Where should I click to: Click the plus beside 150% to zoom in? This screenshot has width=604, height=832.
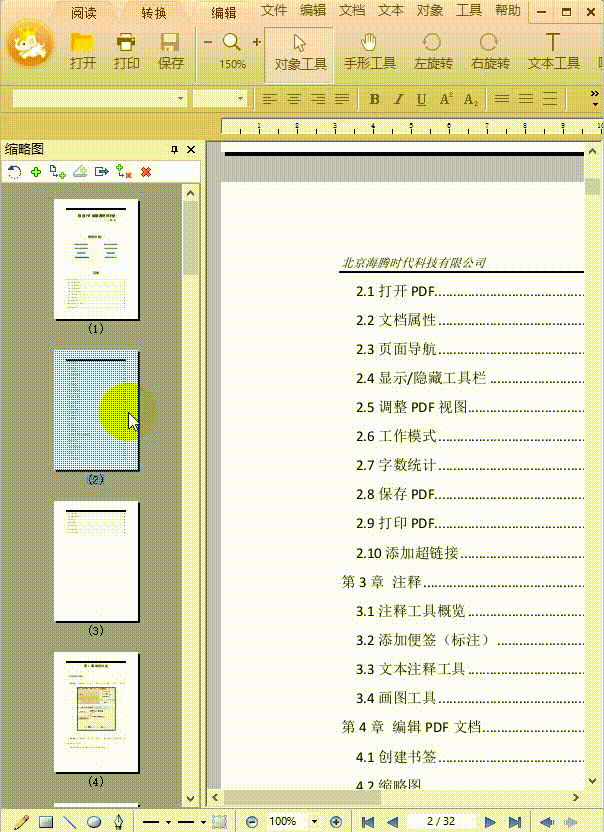[x=257, y=42]
